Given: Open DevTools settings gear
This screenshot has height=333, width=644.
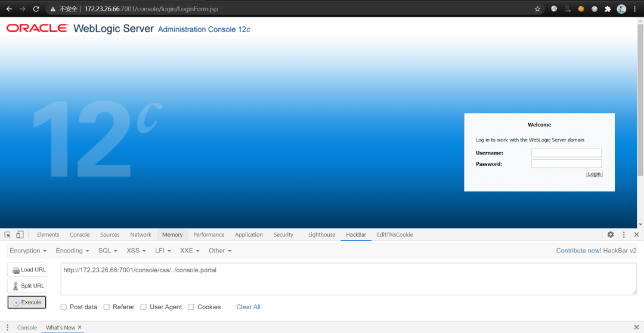Looking at the screenshot, I should pyautogui.click(x=611, y=235).
